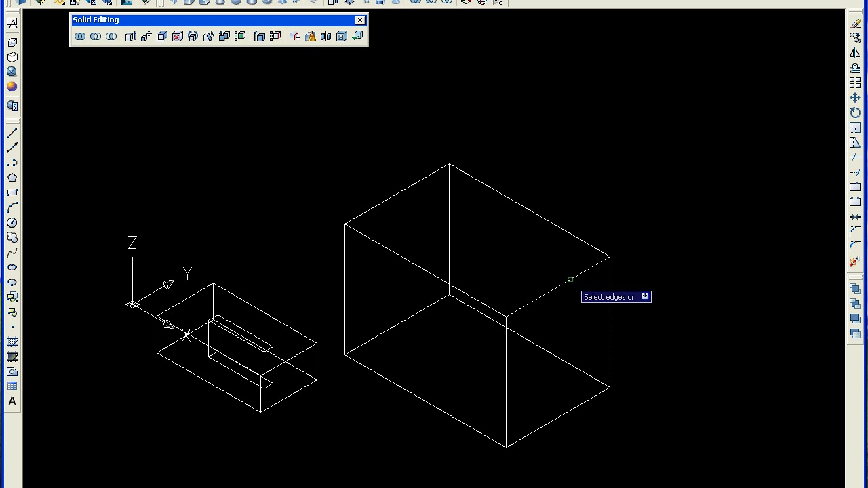Choose the Mirror modify tool
868x488 pixels.
pos(855,53)
